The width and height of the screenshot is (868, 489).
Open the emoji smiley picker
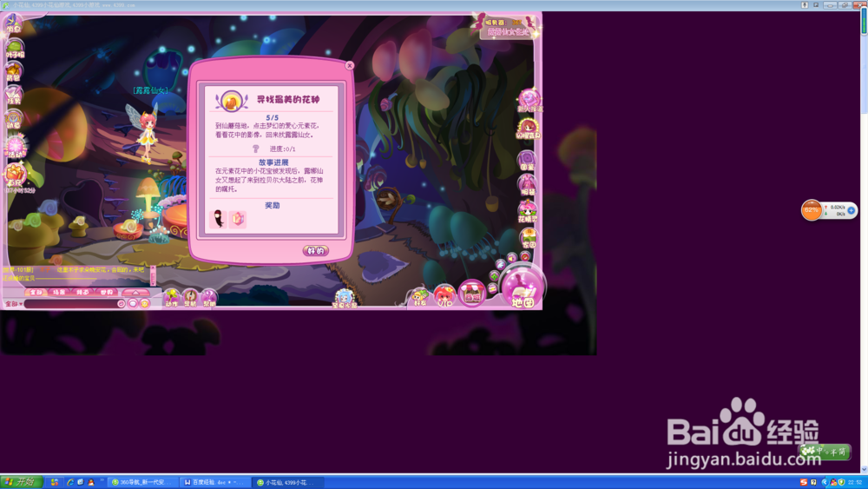[x=144, y=303]
